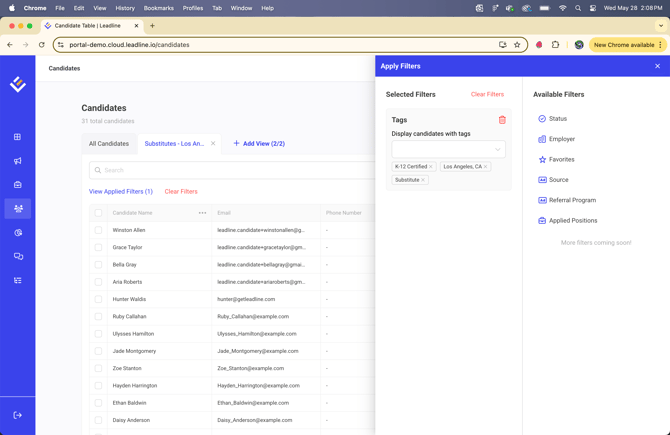
Task: Open the Candidate Name column options ellipsis
Action: pyautogui.click(x=203, y=213)
